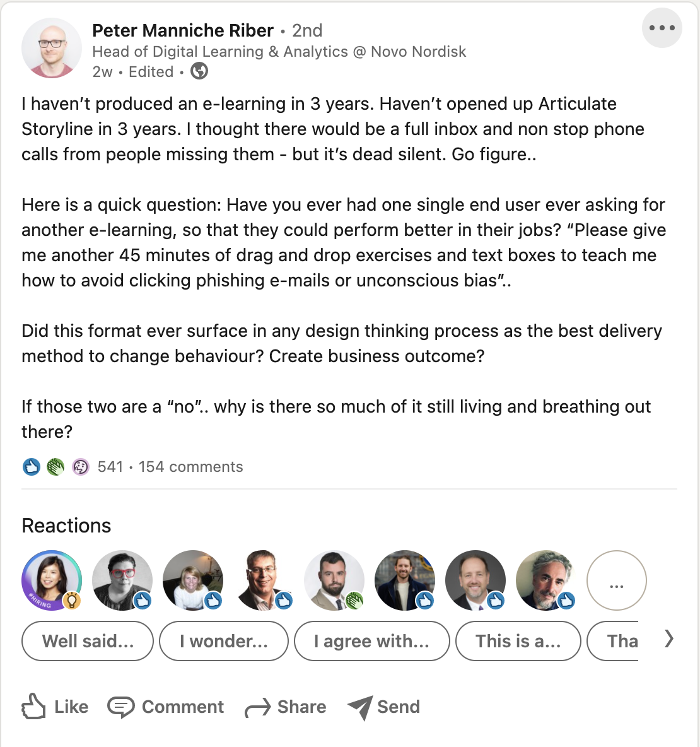
Task: Click the "I agree with..." quick reply
Action: 371,641
